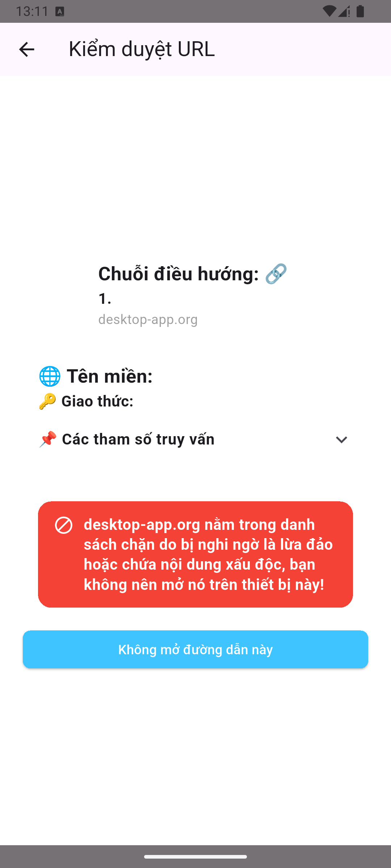Tap the Chuỗi điều hướng heading
This screenshot has width=391, height=868.
(x=179, y=274)
